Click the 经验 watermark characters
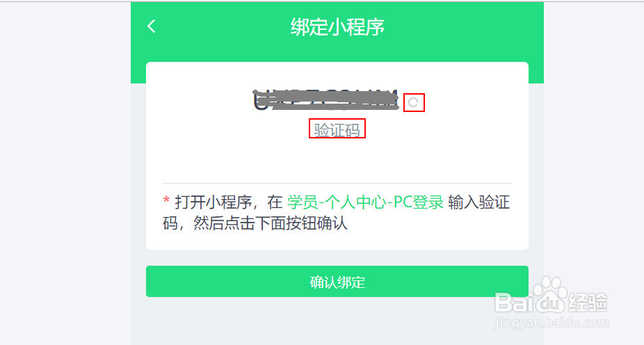The height and width of the screenshot is (345, 644). pyautogui.click(x=588, y=302)
